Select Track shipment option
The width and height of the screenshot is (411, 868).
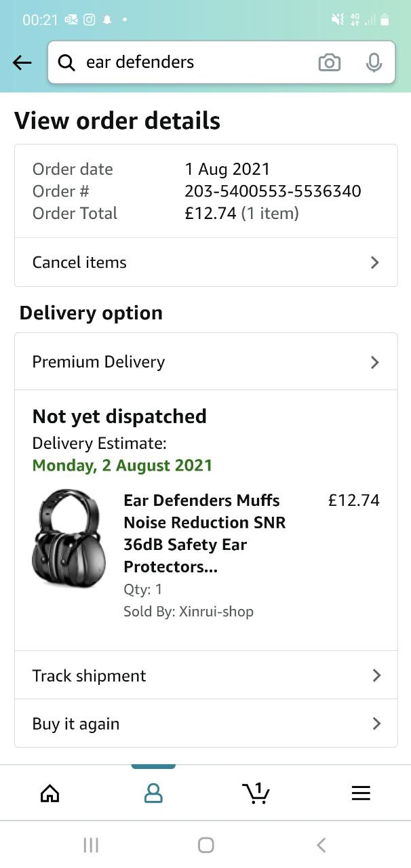(89, 675)
